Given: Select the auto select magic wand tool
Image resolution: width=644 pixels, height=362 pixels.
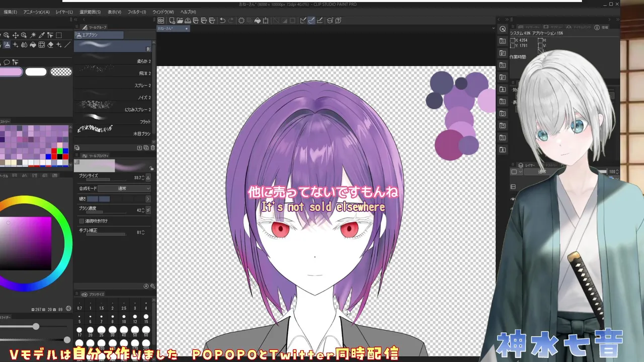Looking at the screenshot, I should 33,35.
